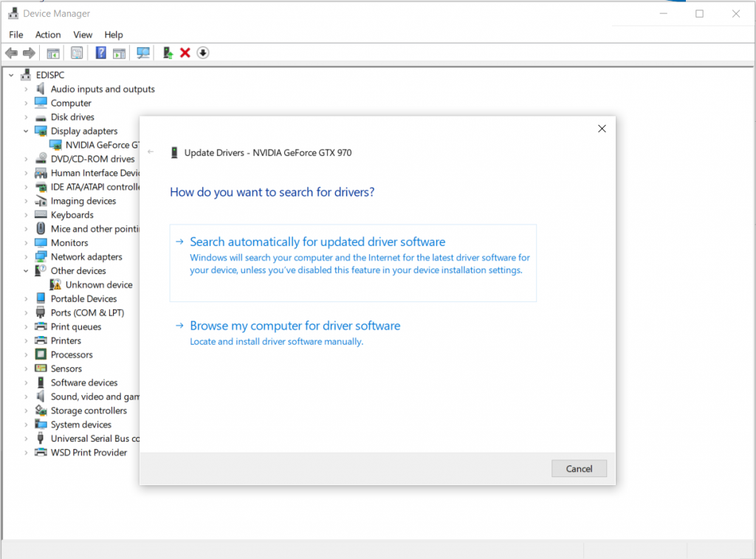Click the Printers category icon

tap(41, 340)
